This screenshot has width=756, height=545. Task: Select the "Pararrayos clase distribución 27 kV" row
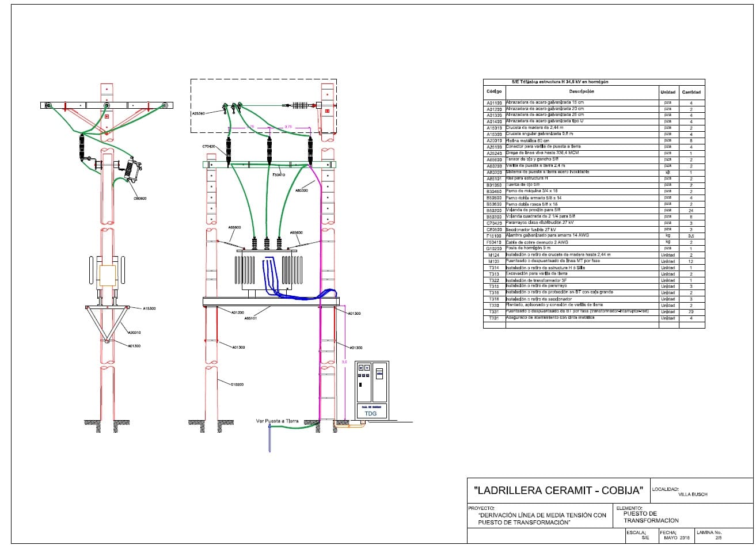pos(582,223)
